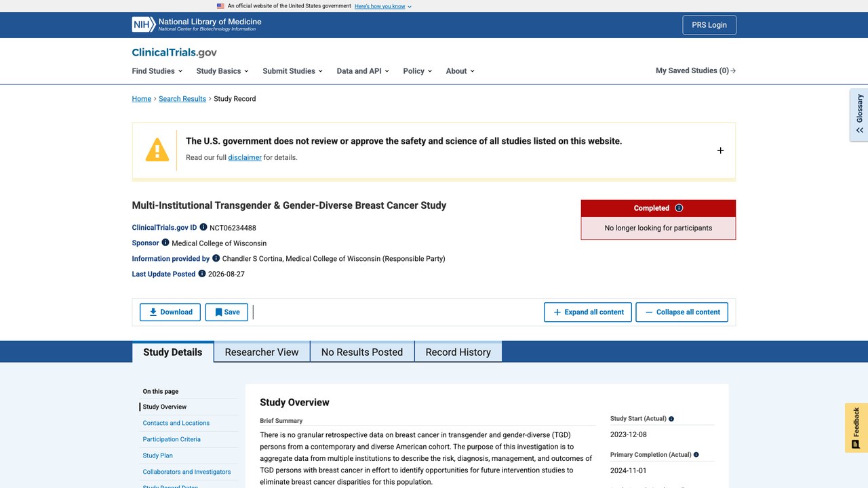Open the Policy dropdown menu

coord(417,71)
